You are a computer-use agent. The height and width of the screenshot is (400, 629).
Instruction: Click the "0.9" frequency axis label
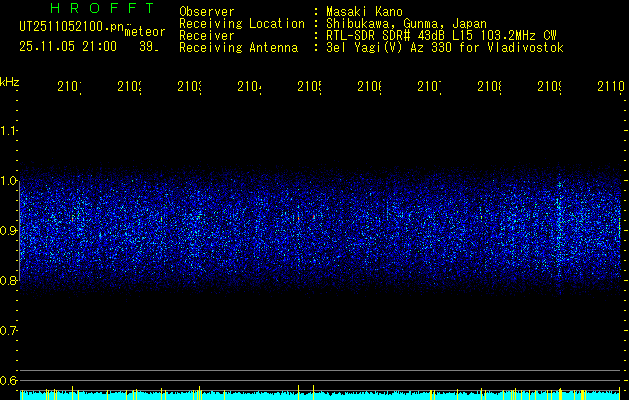pyautogui.click(x=8, y=231)
